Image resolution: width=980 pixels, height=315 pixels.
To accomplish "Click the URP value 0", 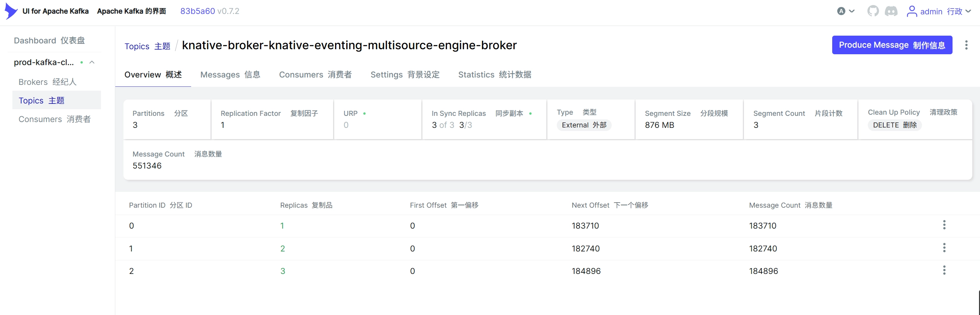I will (x=346, y=125).
